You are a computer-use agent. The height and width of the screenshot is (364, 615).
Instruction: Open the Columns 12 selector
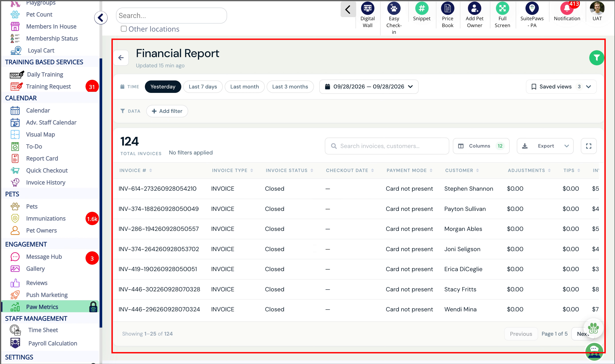pos(481,146)
